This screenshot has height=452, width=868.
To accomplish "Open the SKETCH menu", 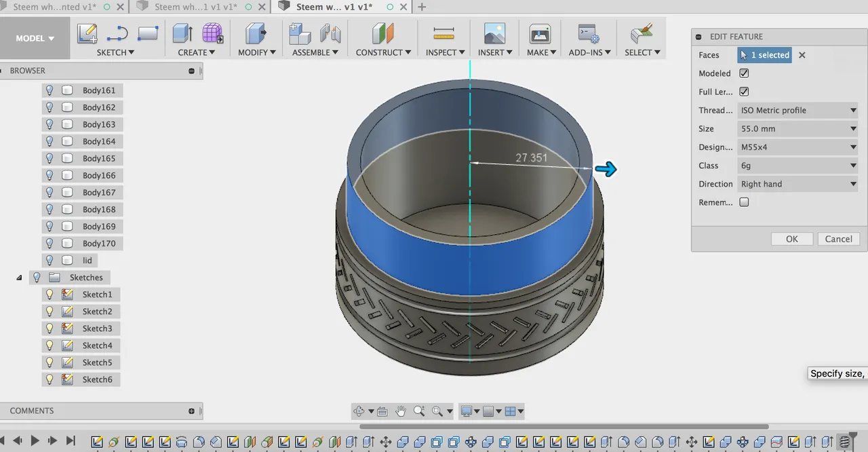I will tap(115, 52).
